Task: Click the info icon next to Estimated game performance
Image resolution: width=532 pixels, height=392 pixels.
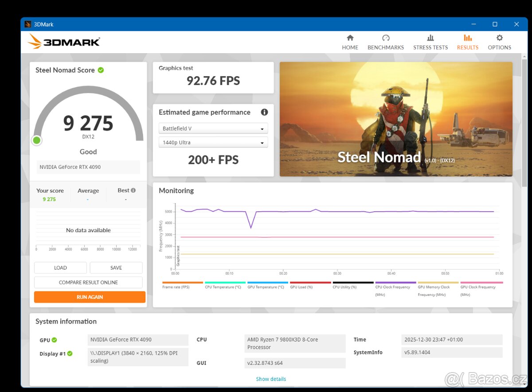Action: [x=264, y=112]
